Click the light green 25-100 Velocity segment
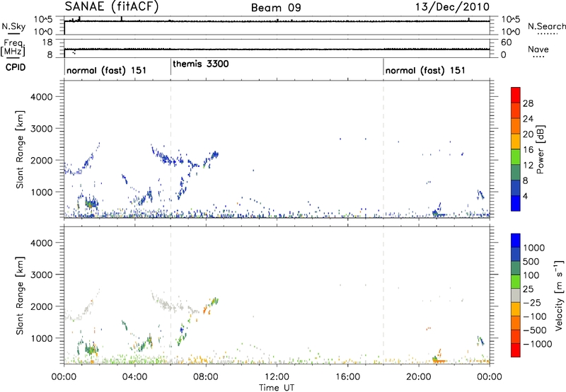 click(x=516, y=282)
